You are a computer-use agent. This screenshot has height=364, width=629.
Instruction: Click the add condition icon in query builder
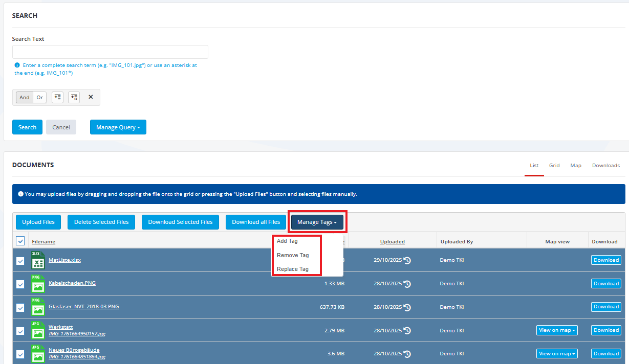57,97
